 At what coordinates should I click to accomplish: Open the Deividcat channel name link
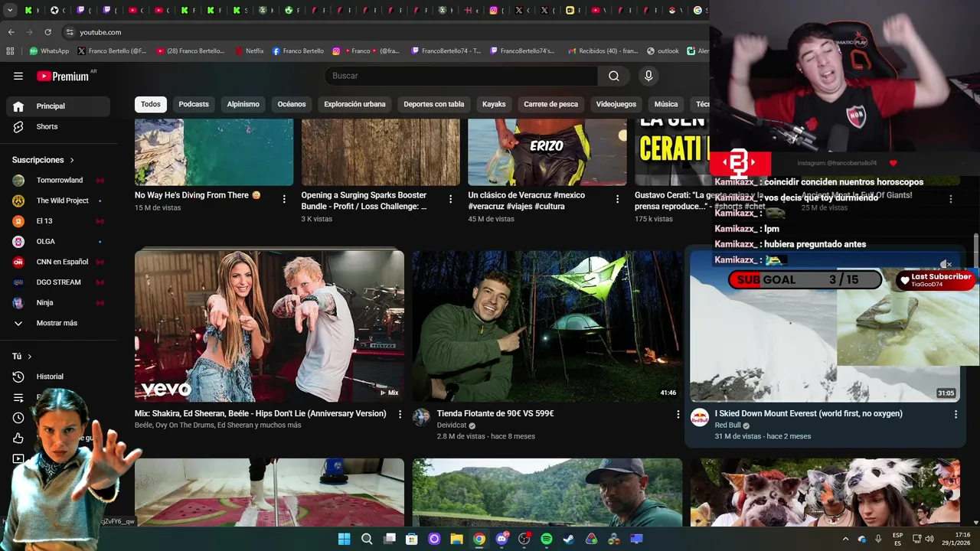coord(452,425)
